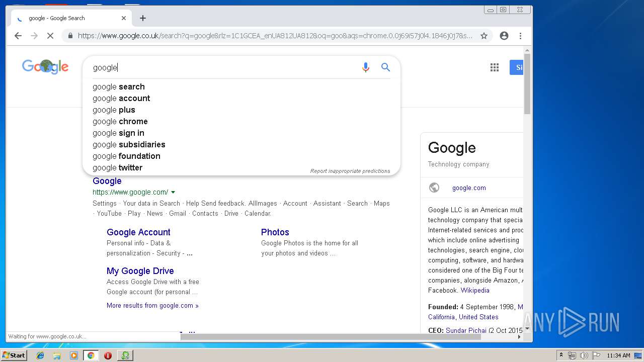Screen dimensions: 644x362
Task: Open the Wikipedia link in the description
Action: coord(475,290)
